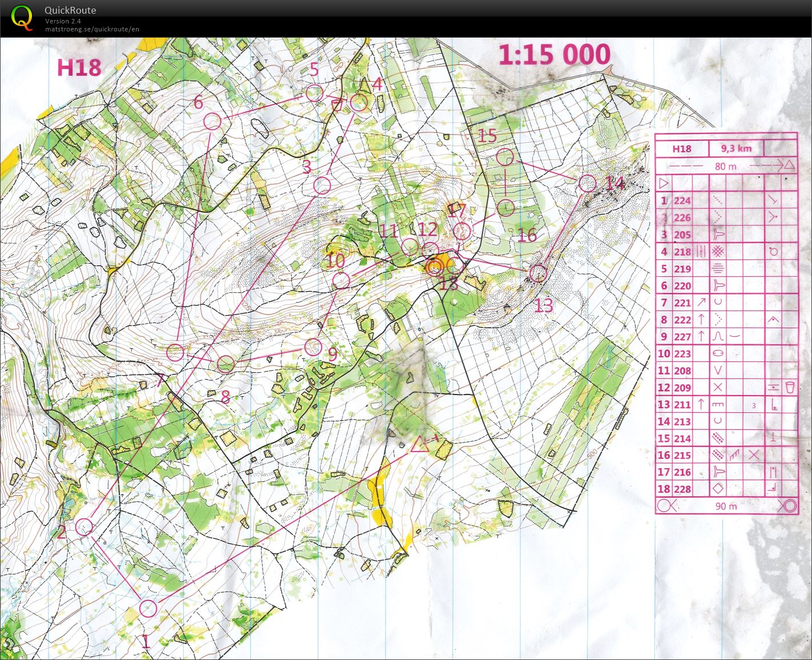This screenshot has width=812, height=660.
Task: Click control code '216' in the table
Action: pos(682,472)
